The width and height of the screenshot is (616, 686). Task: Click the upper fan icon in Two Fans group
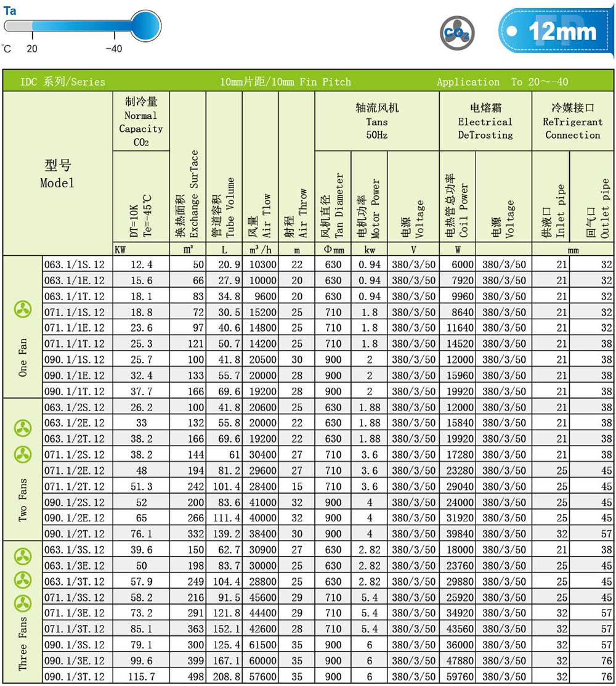[x=23, y=428]
